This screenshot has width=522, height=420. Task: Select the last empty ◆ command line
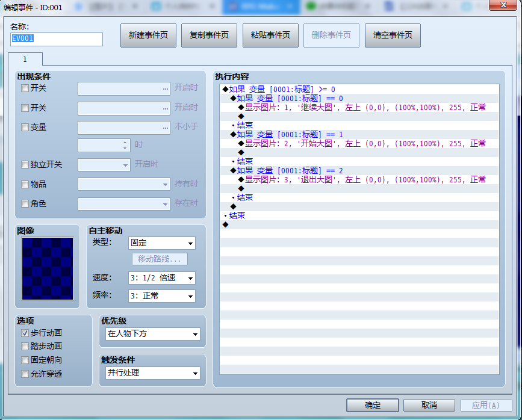359,224
